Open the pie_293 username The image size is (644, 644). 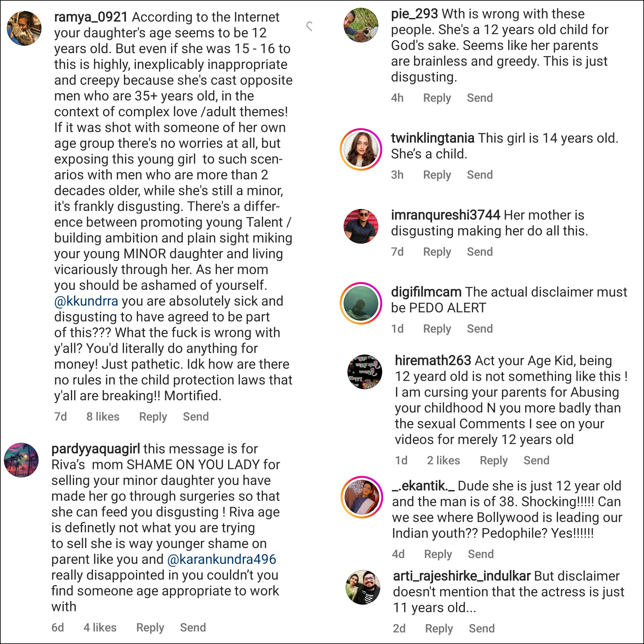[x=414, y=14]
